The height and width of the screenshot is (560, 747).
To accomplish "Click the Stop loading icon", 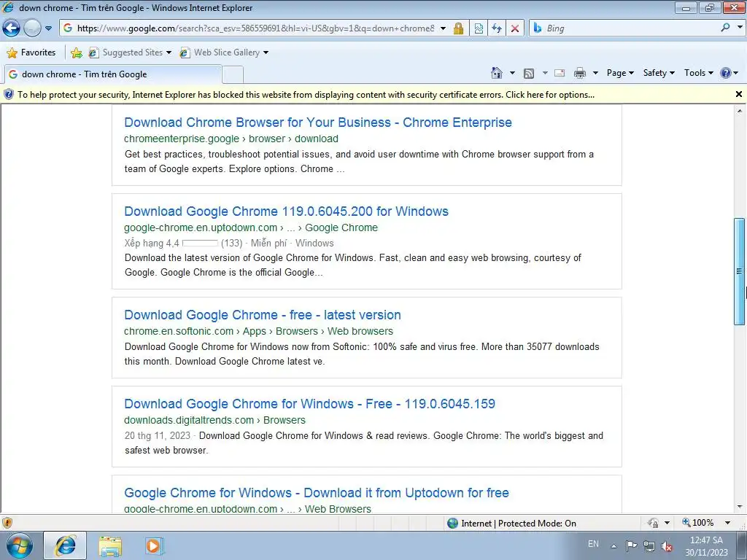I will click(x=515, y=28).
